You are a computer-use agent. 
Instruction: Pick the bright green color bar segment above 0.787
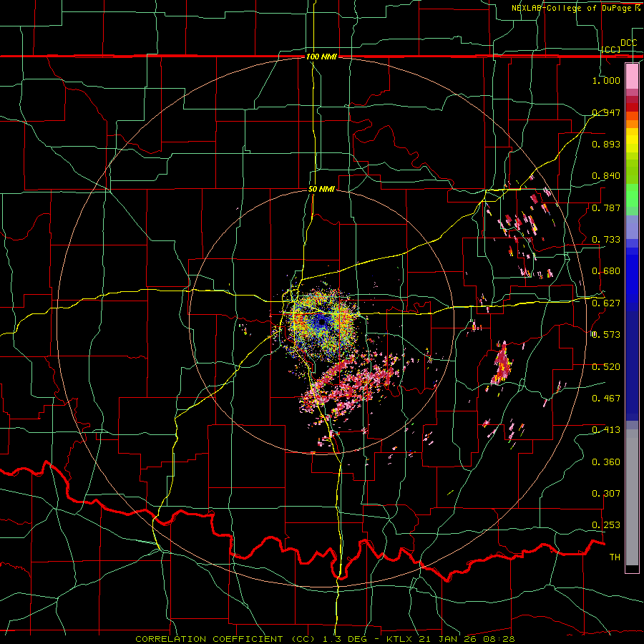click(632, 195)
